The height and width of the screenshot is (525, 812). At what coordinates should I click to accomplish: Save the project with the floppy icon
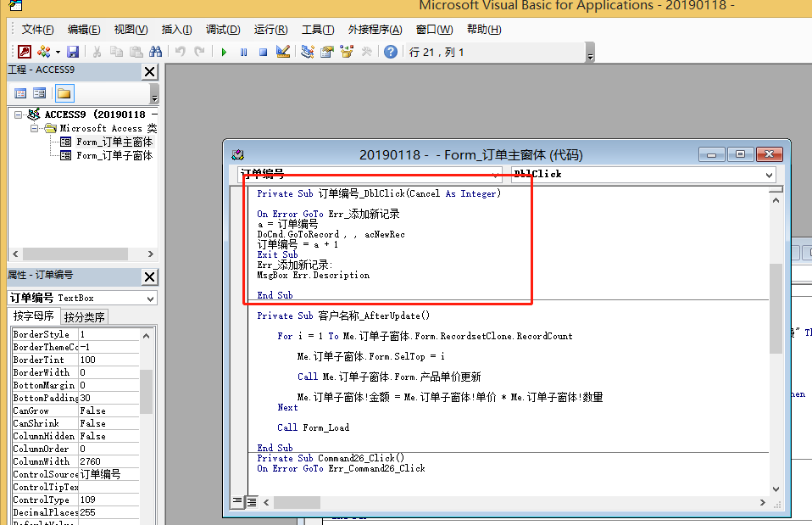click(x=73, y=52)
